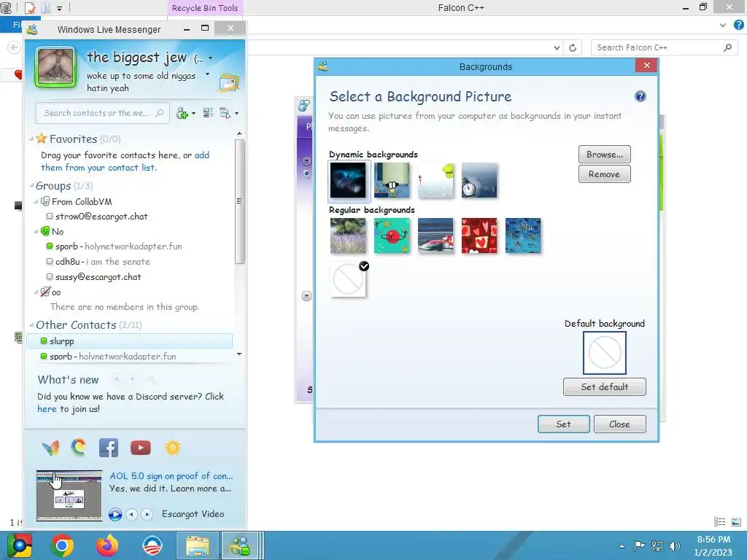The image size is (747, 560).
Task: Click the 'here' Discord link
Action: pyautogui.click(x=47, y=409)
